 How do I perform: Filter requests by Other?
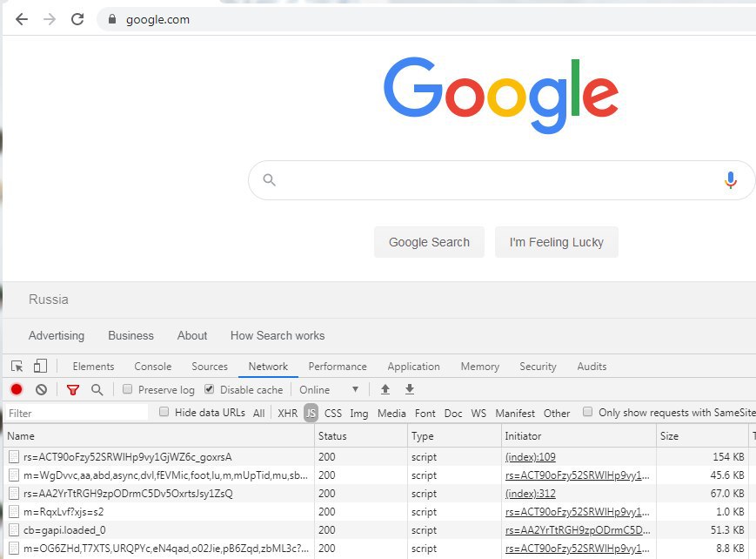(x=557, y=414)
